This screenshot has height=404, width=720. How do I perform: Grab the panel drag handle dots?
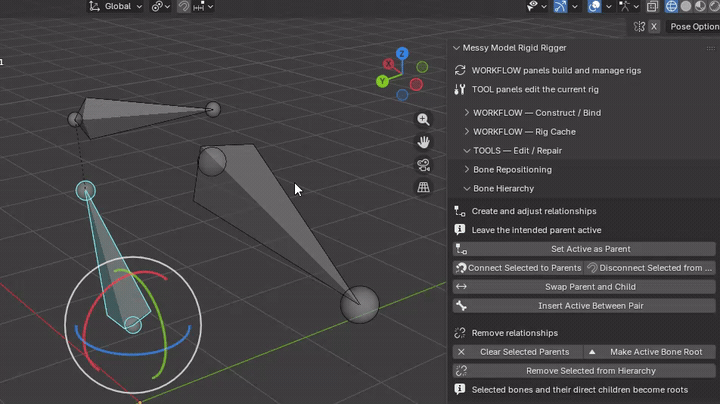pos(710,48)
